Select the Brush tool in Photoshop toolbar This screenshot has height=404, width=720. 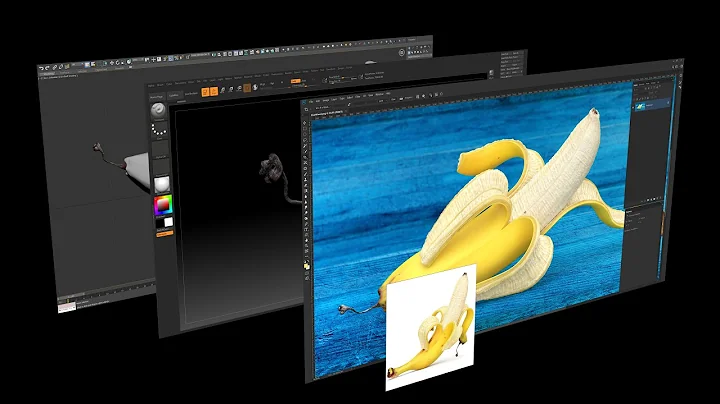(x=306, y=174)
